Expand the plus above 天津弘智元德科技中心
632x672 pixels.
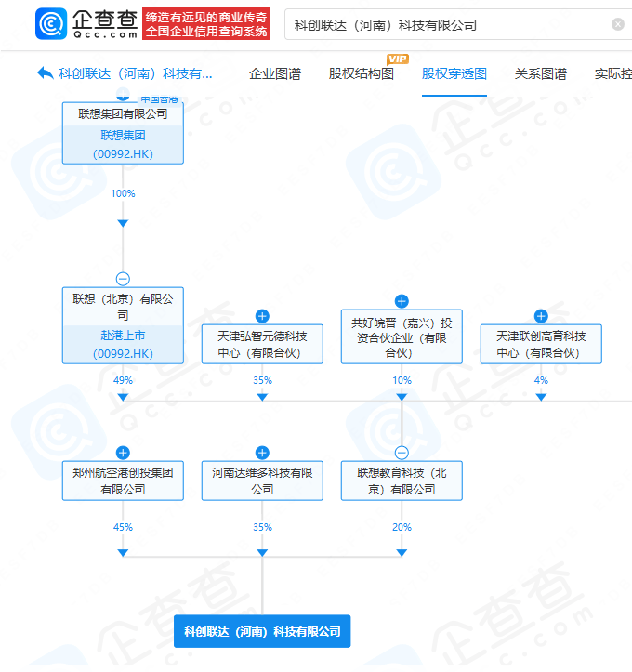[262, 316]
